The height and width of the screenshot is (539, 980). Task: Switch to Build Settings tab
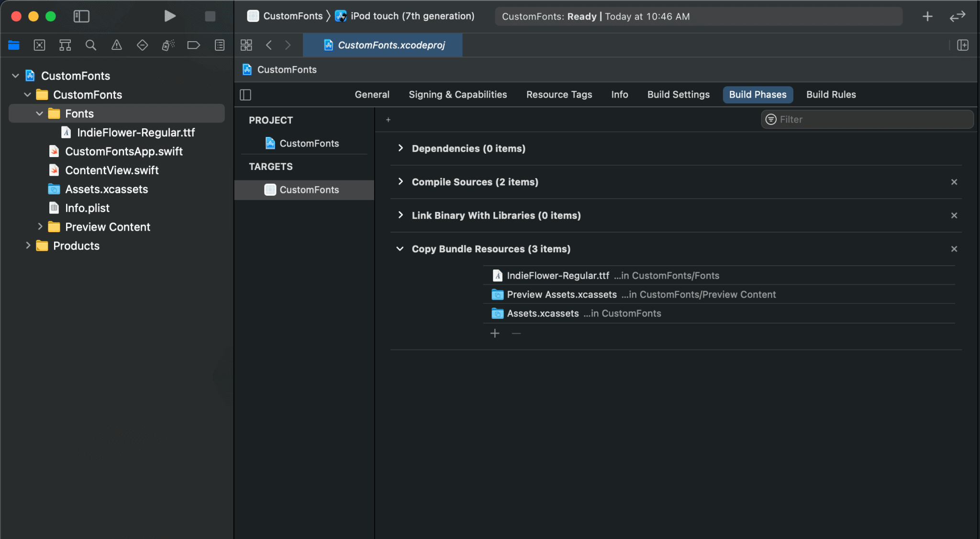coord(678,95)
